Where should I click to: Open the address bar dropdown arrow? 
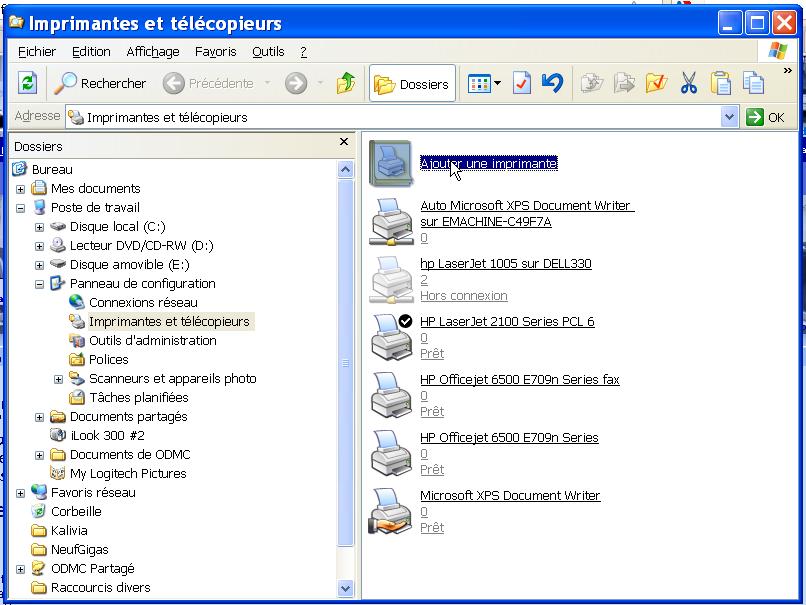(x=729, y=117)
